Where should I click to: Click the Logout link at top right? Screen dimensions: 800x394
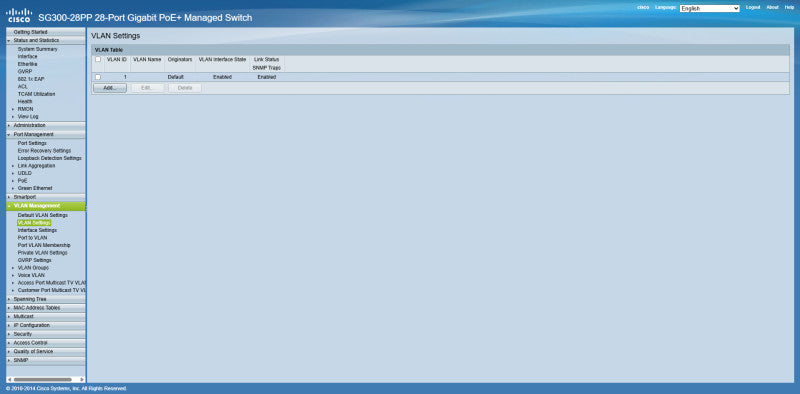[x=753, y=8]
